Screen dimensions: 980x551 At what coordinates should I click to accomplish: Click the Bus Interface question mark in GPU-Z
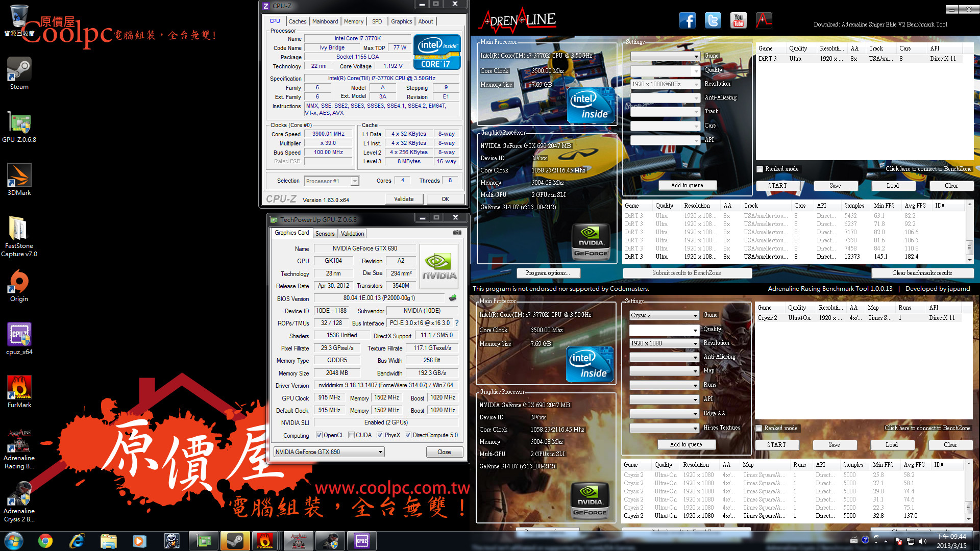click(x=457, y=323)
